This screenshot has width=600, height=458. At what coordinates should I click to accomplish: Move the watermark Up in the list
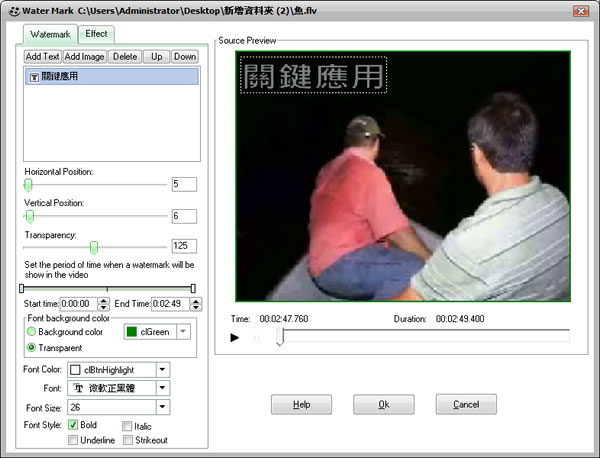157,57
